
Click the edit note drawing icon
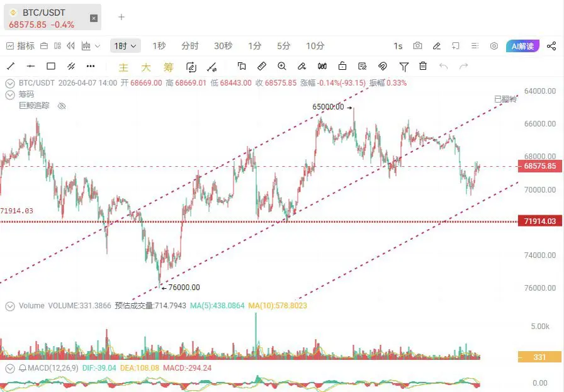pyautogui.click(x=362, y=66)
